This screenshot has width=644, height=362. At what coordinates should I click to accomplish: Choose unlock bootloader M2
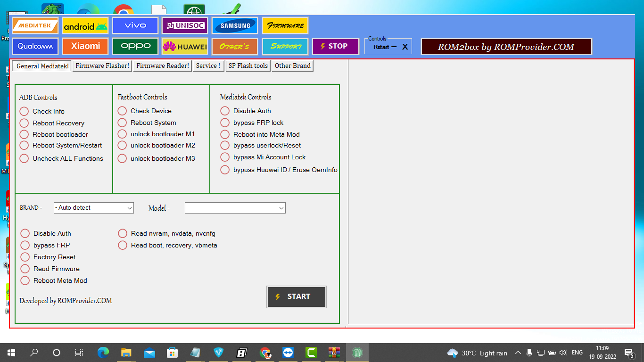(157, 145)
